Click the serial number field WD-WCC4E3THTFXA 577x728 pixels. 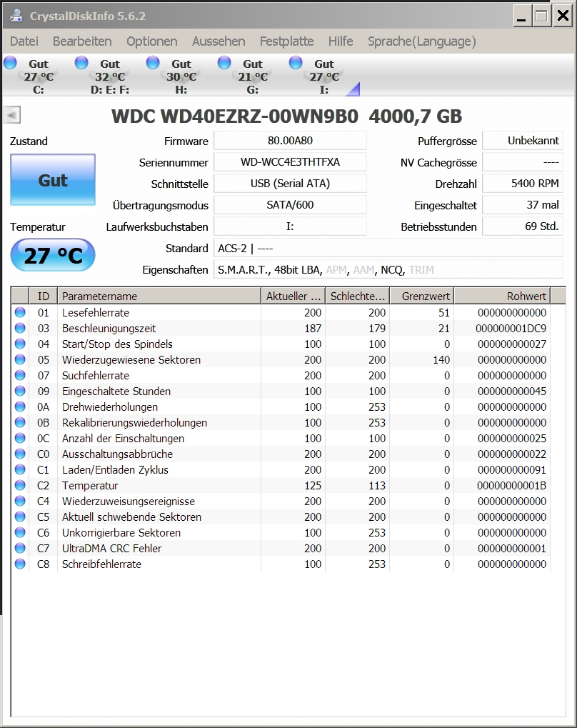point(290,162)
